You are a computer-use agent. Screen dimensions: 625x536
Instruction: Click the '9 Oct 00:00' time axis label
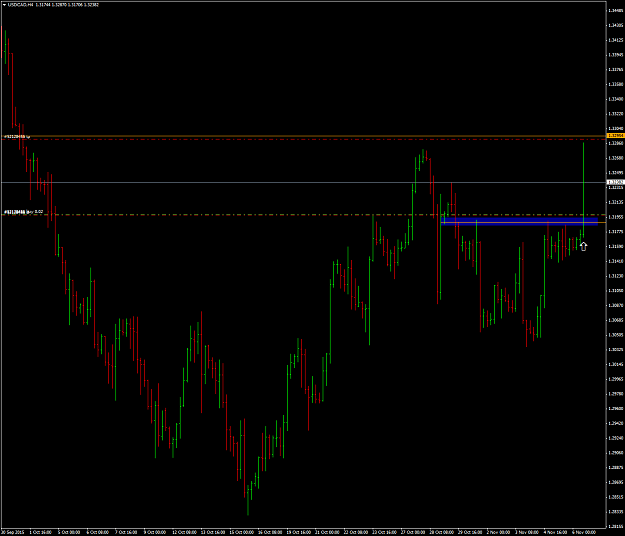155,532
